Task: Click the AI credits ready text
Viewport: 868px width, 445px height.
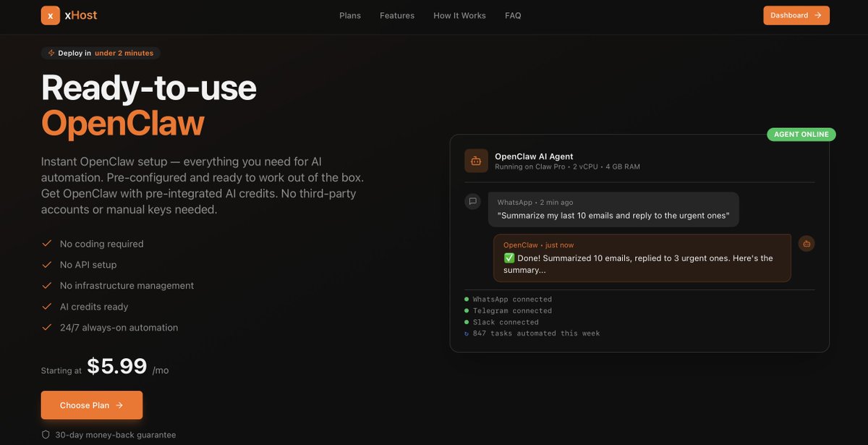Action: pos(94,307)
